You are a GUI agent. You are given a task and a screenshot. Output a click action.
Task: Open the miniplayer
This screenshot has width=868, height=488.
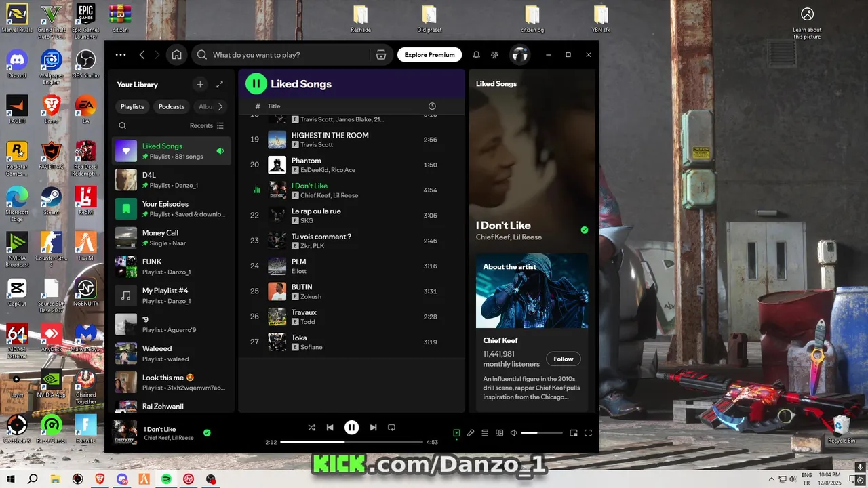pyautogui.click(x=574, y=432)
